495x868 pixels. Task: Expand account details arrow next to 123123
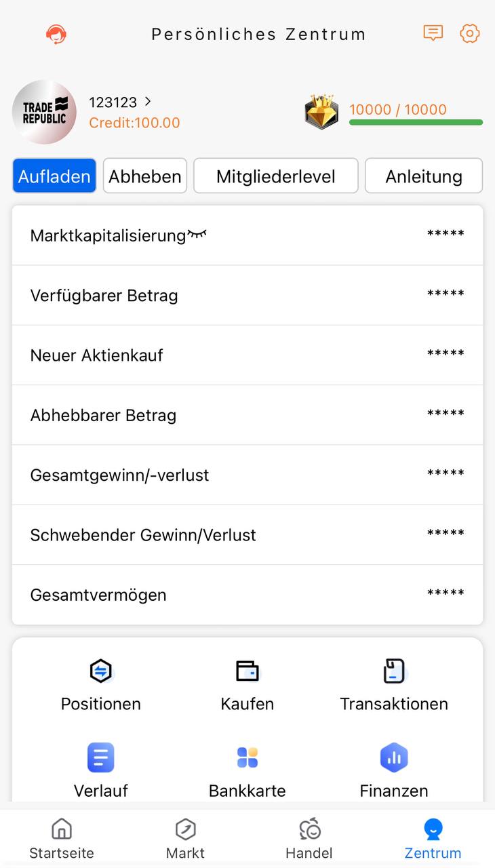[x=148, y=102]
